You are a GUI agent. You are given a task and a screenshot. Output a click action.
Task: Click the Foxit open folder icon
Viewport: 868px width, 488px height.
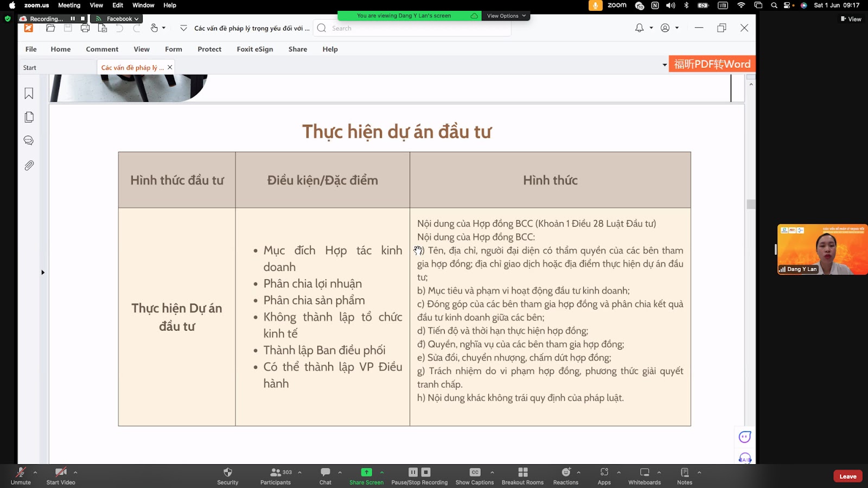50,28
